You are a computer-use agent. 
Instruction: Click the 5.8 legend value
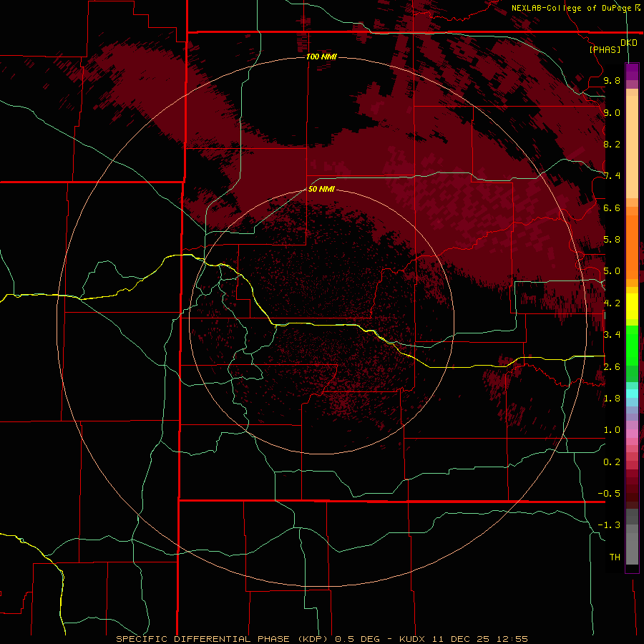pyautogui.click(x=612, y=240)
